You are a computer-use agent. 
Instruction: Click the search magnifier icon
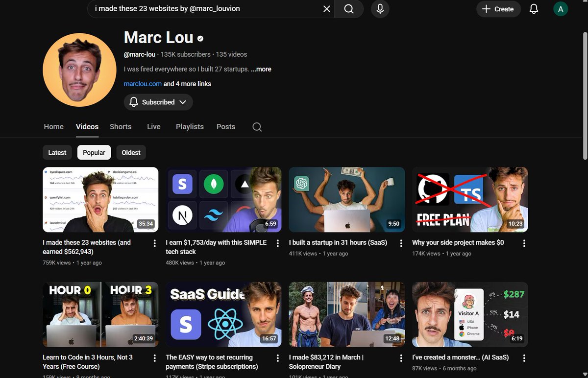pos(348,9)
